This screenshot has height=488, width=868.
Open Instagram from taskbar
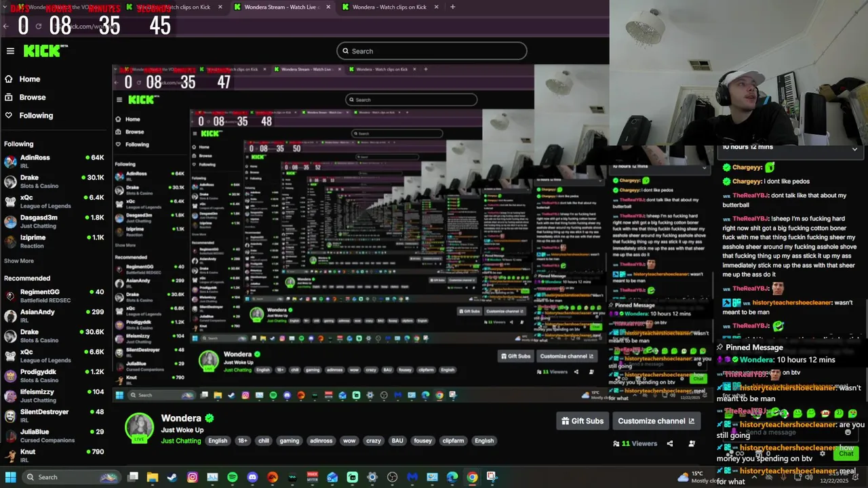point(193,477)
